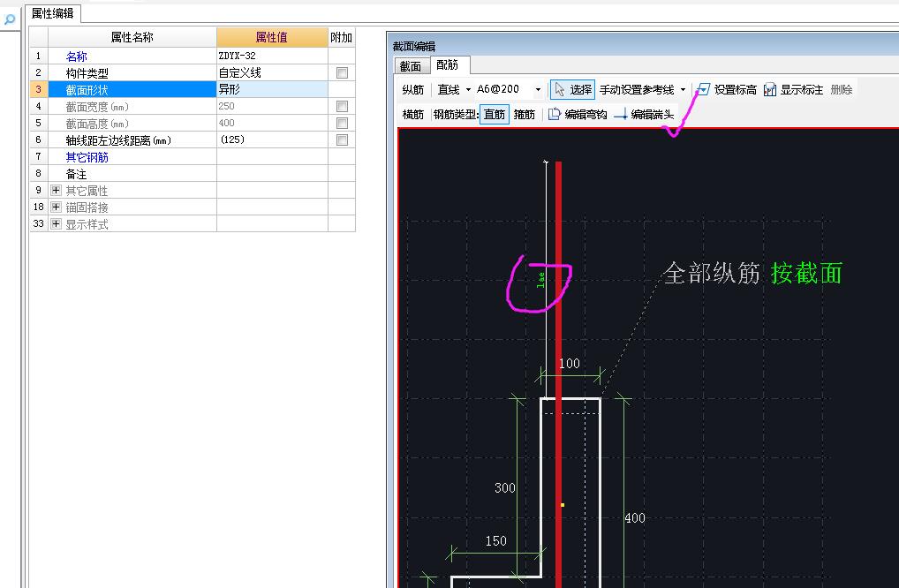Toggle the 截面高度 附加 checkbox
The width and height of the screenshot is (899, 588).
(342, 124)
